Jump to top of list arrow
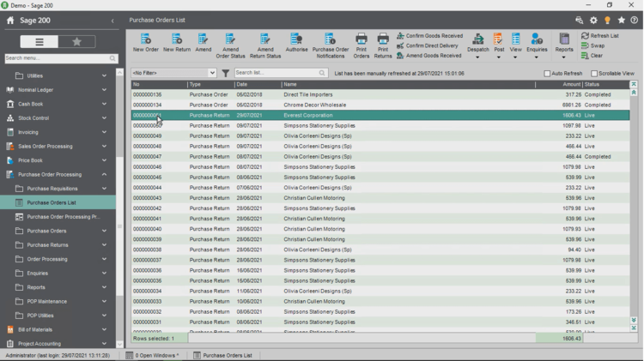This screenshot has width=644, height=361. pos(634,84)
